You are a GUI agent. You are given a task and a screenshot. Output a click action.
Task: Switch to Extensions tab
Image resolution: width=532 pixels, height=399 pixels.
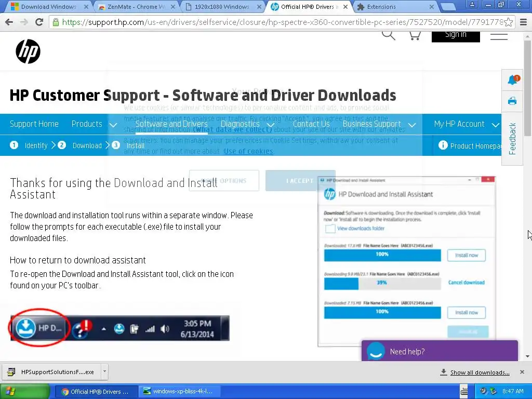click(x=395, y=7)
